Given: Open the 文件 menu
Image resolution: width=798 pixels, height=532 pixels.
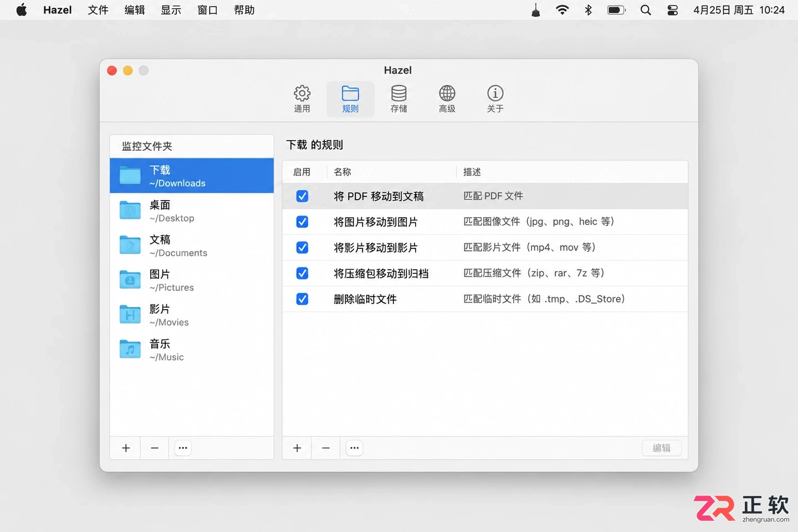Looking at the screenshot, I should tap(98, 10).
